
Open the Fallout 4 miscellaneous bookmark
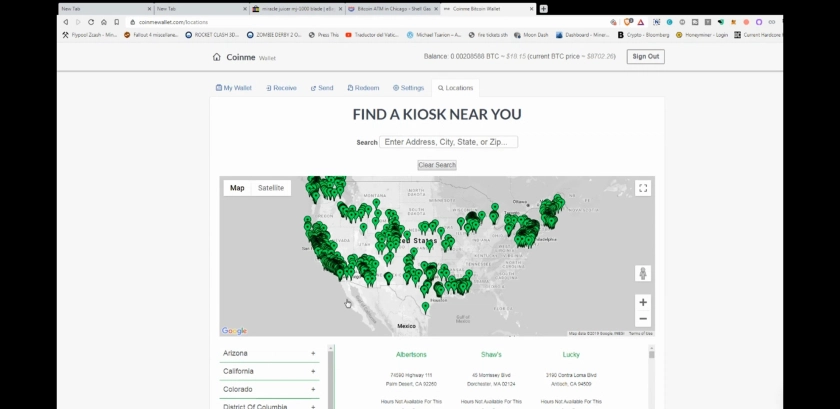click(x=151, y=35)
